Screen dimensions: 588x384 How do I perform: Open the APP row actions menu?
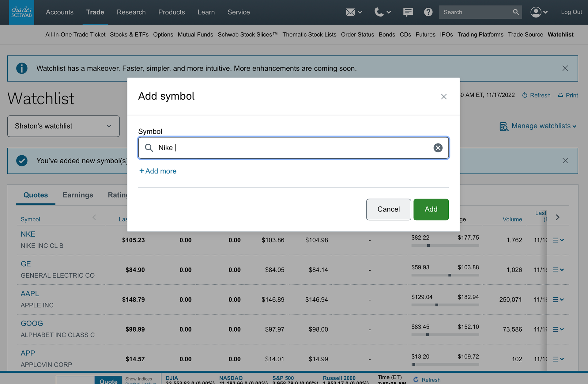558,359
